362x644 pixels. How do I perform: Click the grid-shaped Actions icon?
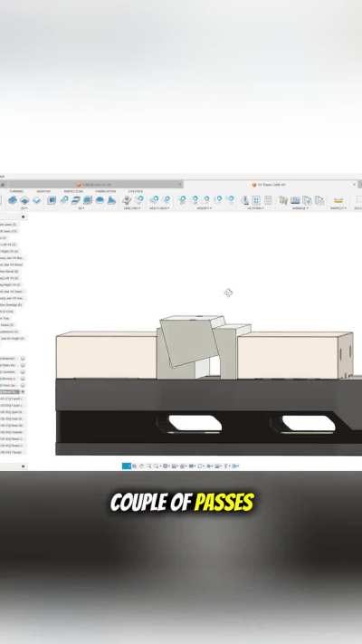click(256, 200)
